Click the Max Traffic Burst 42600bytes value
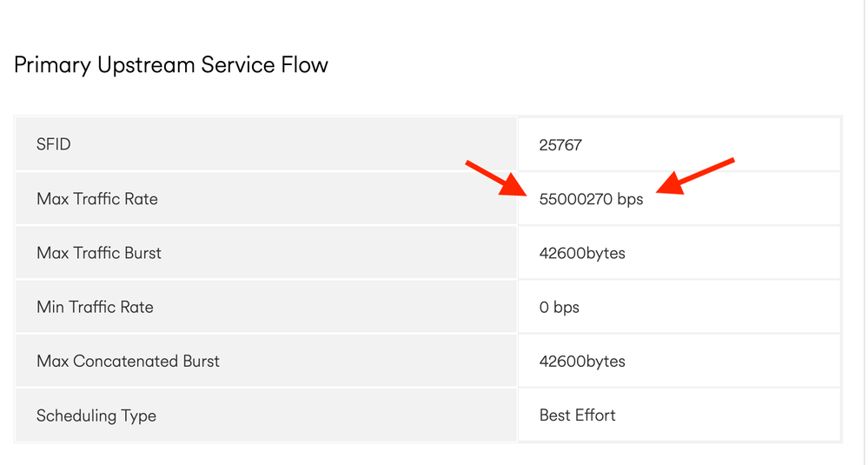868x465 pixels. click(x=582, y=254)
